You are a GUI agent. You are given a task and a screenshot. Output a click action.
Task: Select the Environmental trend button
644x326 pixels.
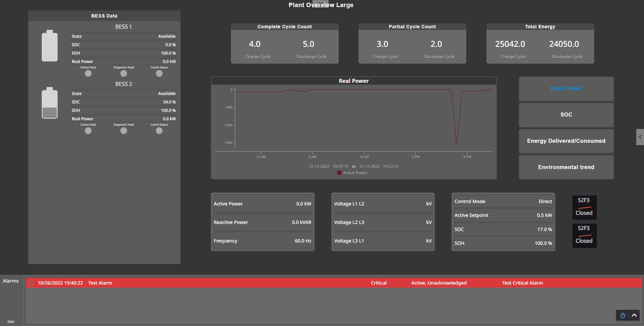(x=566, y=167)
